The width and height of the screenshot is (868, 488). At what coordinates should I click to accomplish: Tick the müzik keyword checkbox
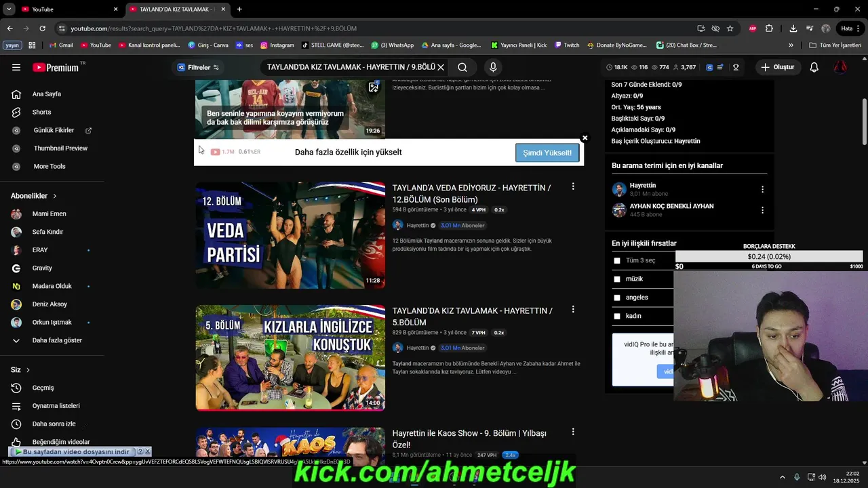[616, 279]
